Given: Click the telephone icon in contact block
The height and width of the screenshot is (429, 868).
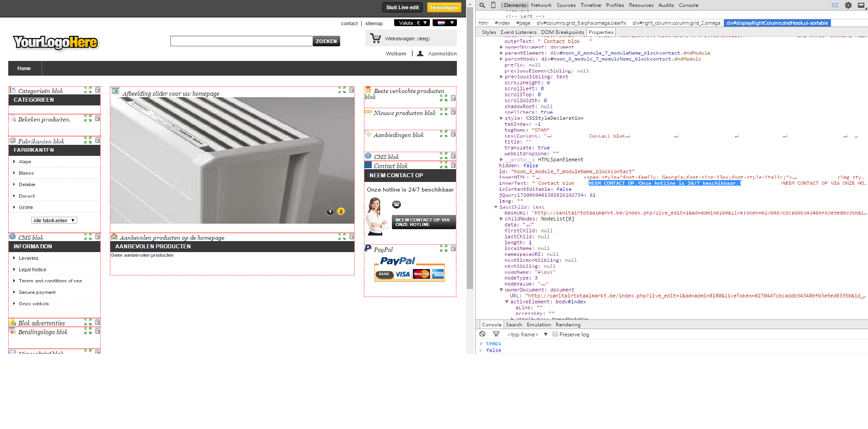Looking at the screenshot, I should click(396, 204).
